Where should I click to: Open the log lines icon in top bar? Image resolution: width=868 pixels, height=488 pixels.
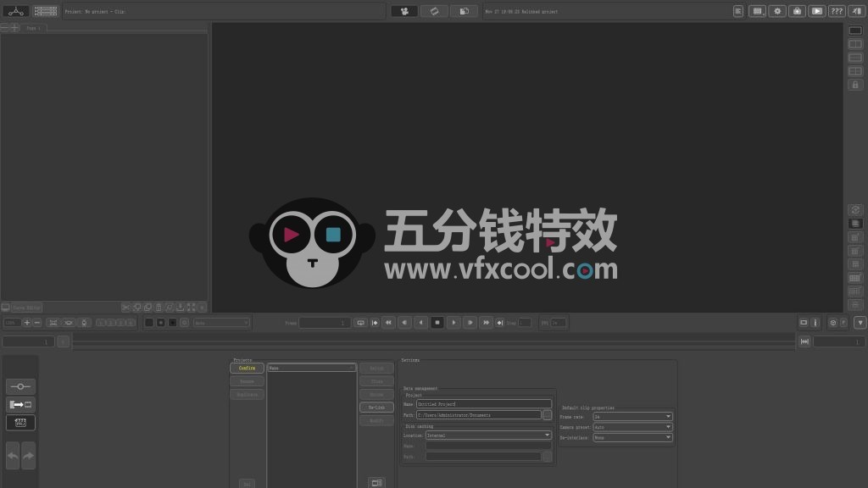738,11
